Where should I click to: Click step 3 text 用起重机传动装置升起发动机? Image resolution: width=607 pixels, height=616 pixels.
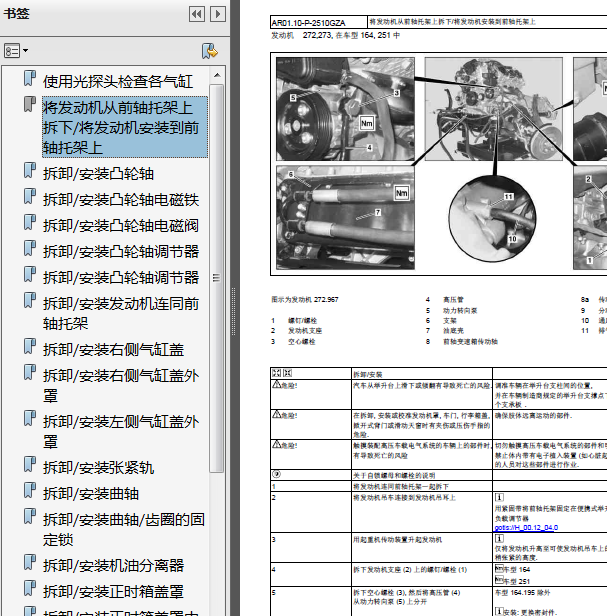pos(397,540)
